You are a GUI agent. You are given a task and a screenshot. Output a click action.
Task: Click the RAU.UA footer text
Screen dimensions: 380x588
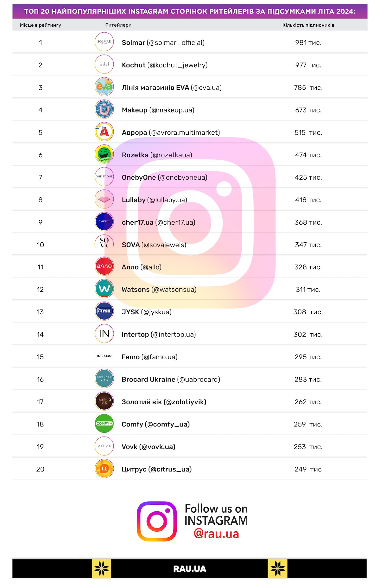pyautogui.click(x=190, y=569)
